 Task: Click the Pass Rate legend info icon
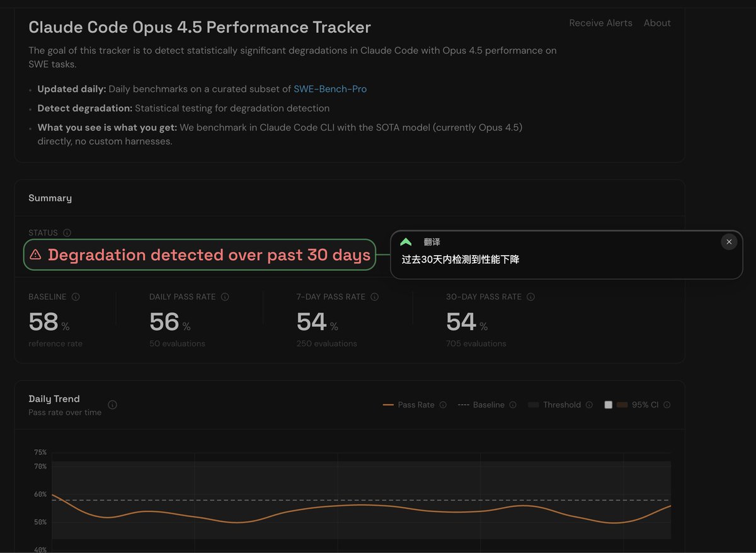[x=443, y=405]
